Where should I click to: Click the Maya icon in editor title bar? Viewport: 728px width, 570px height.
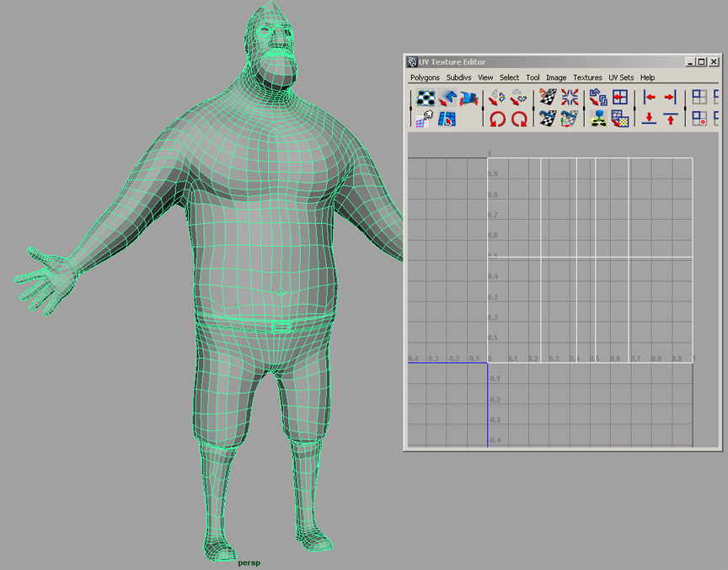pos(412,61)
